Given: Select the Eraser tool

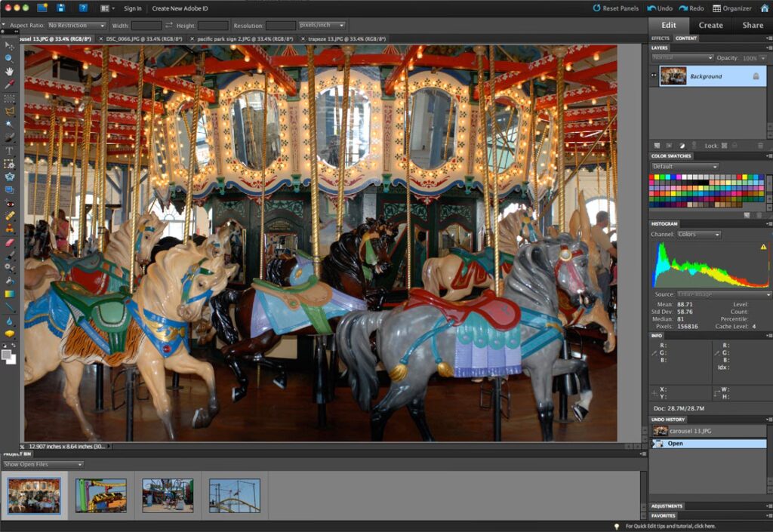Looking at the screenshot, I should point(9,242).
